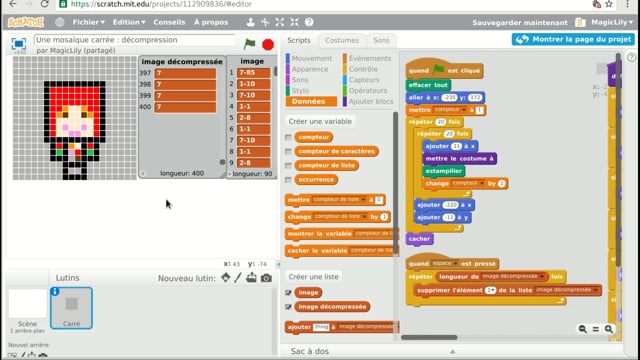The height and width of the screenshot is (360, 640).
Task: Open variable dropdown in mettre compteur block
Action: 464,109
